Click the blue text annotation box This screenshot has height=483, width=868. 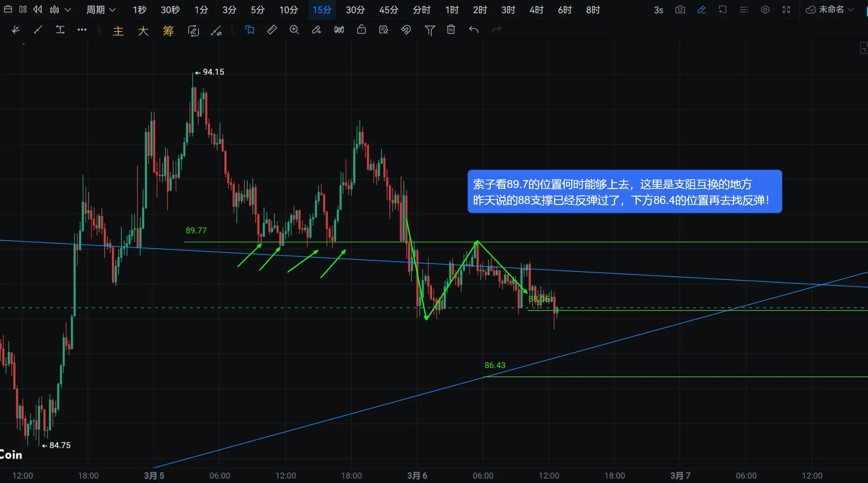tap(624, 192)
